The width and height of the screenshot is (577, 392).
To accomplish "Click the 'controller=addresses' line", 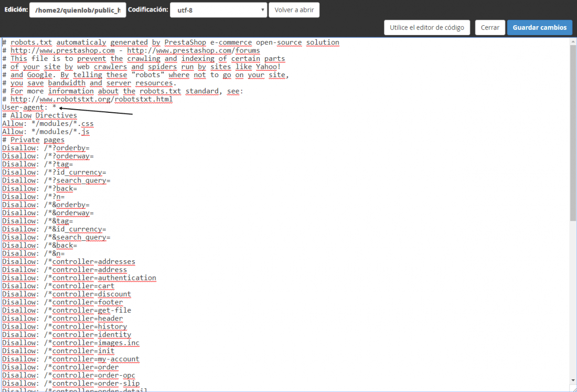I will pyautogui.click(x=69, y=262).
